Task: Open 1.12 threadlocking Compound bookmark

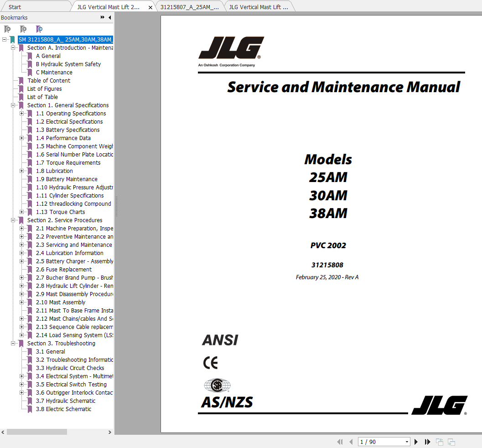Action: [73, 204]
